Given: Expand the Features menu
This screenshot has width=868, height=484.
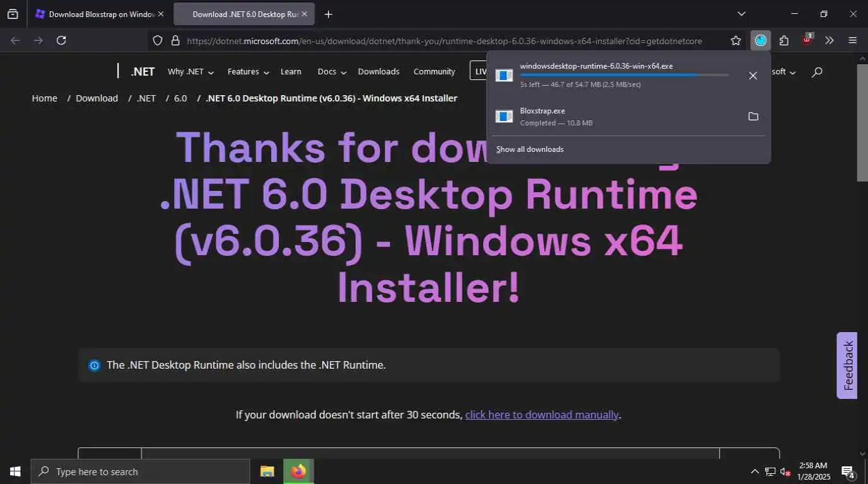Looking at the screenshot, I should click(249, 72).
